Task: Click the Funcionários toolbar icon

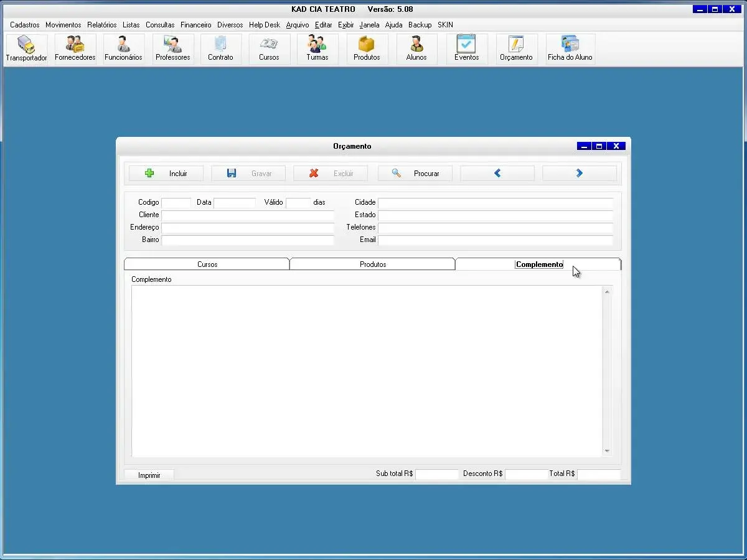Action: pyautogui.click(x=123, y=49)
